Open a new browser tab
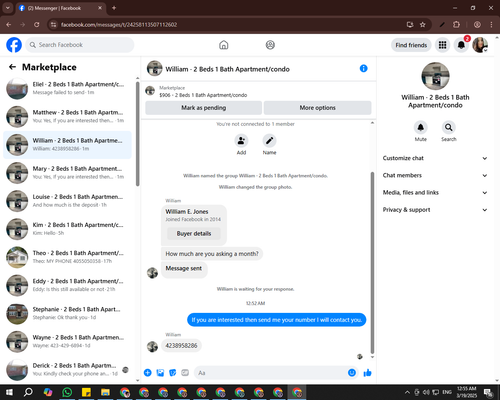Screen dimensions: 500x400 [x=114, y=8]
